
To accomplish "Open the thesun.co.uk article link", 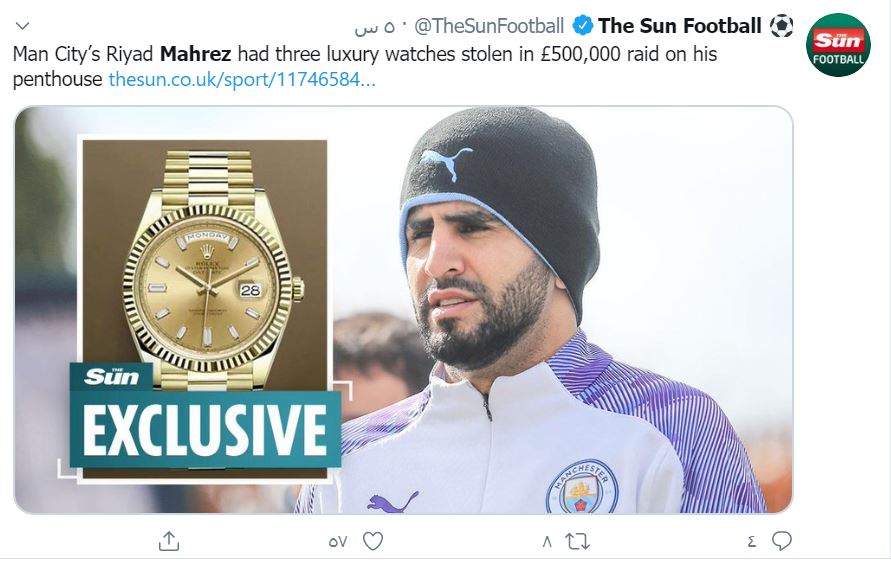I will point(242,78).
